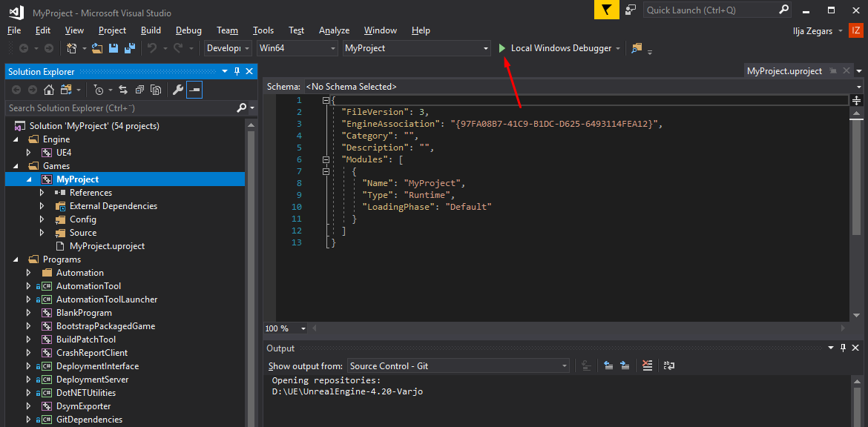Viewport: 868px width, 427px height.
Task: Toggle Preview Selected Items in Solution Explorer
Action: [x=194, y=90]
